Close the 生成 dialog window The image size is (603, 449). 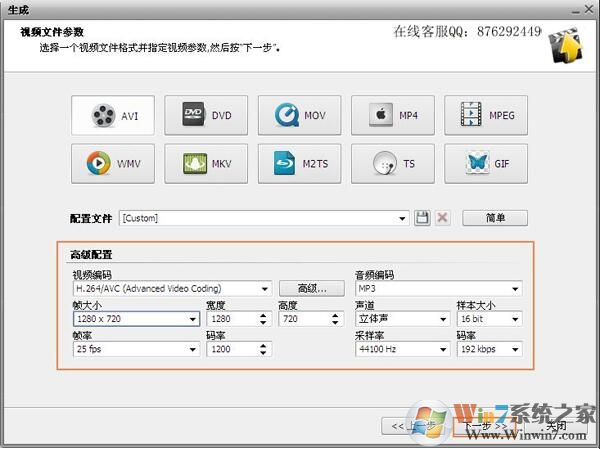(589, 9)
